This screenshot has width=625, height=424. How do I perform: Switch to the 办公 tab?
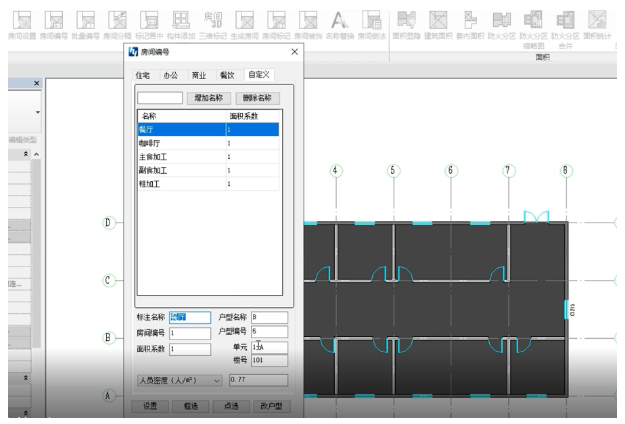171,75
